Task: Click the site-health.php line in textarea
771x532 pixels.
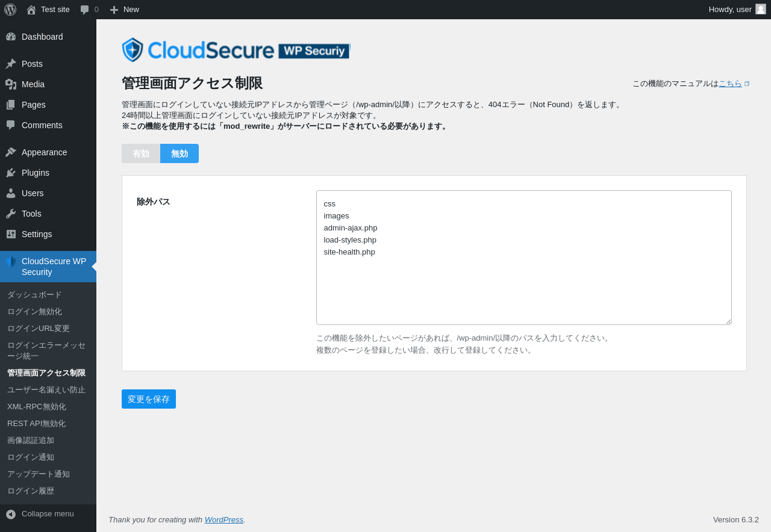Action: click(x=349, y=252)
